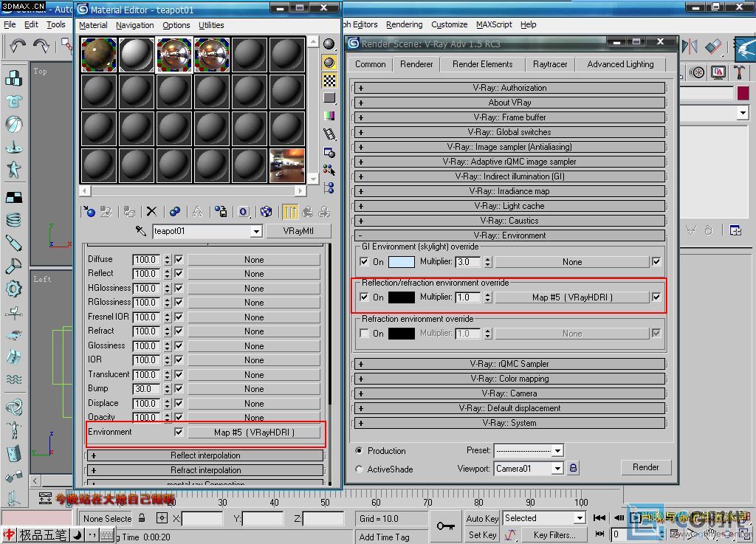Image resolution: width=756 pixels, height=544 pixels.
Task: Expand V-Ray:: Image sampler (Antialiasing) rollout
Action: pos(509,147)
